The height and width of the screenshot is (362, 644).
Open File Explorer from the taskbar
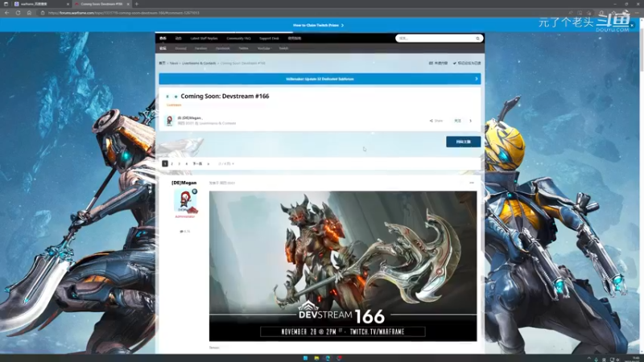(316, 358)
